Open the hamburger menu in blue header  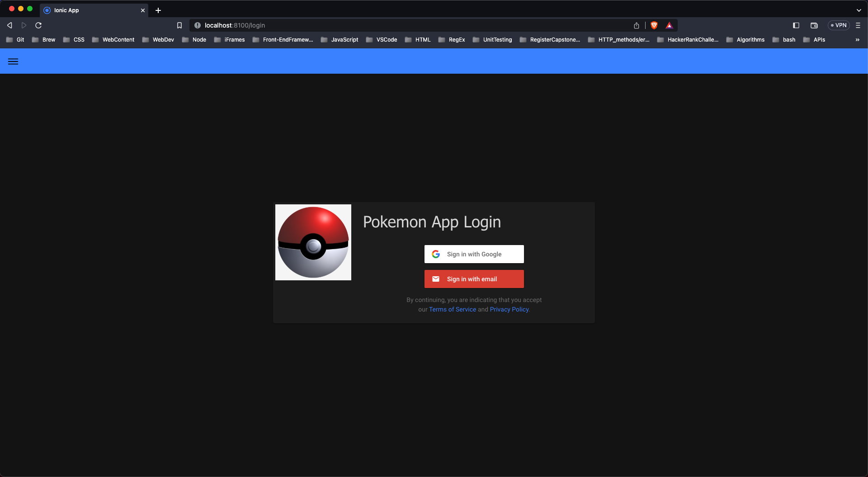click(x=13, y=61)
